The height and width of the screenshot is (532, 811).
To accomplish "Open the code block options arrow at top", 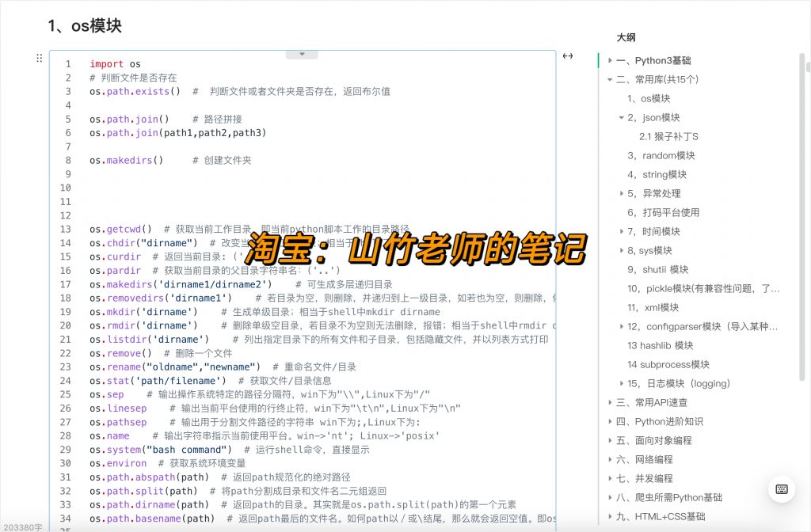I will [302, 52].
